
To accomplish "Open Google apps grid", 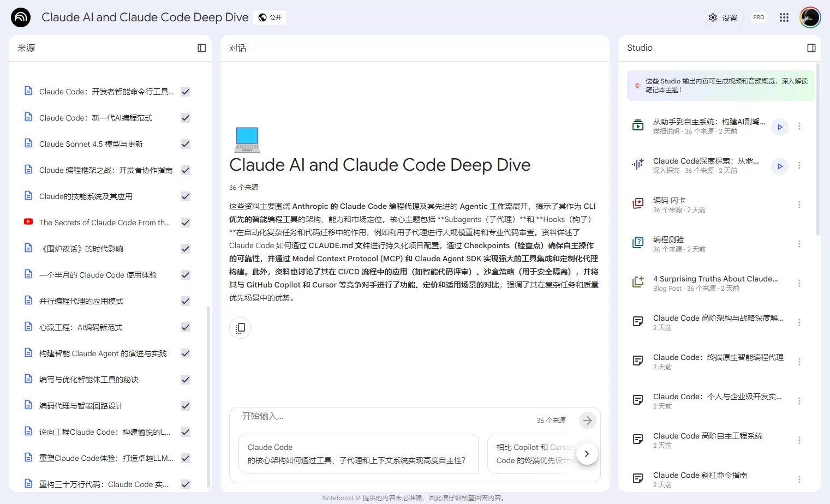I will click(784, 17).
